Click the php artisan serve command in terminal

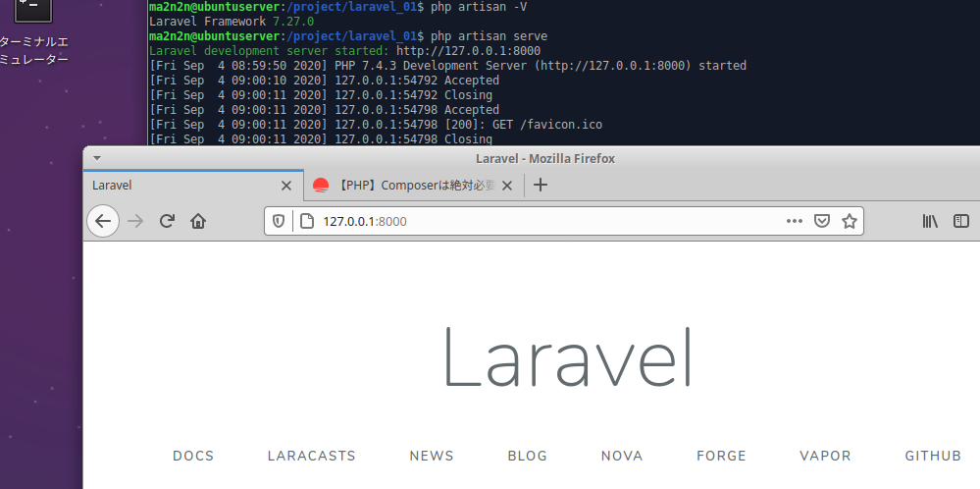(x=489, y=36)
